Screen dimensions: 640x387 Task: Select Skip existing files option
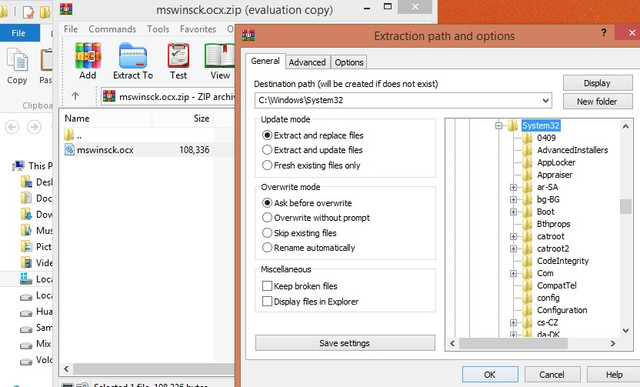tap(267, 233)
